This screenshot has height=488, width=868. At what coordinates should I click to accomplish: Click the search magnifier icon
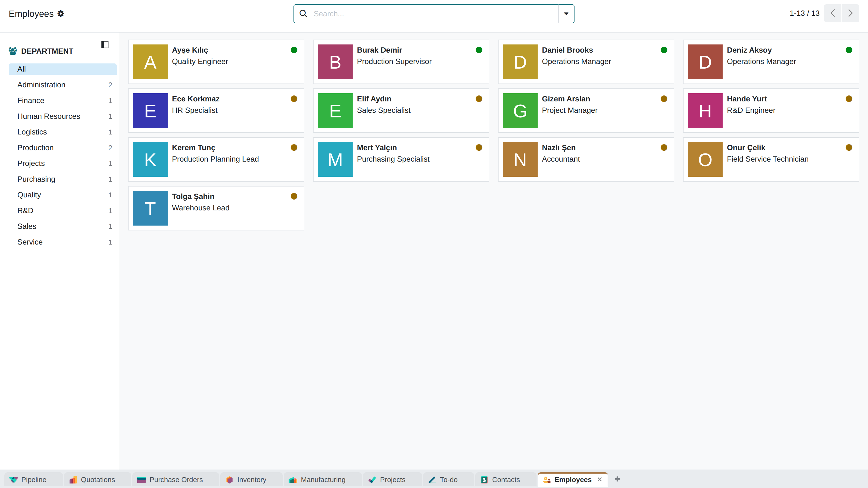303,14
